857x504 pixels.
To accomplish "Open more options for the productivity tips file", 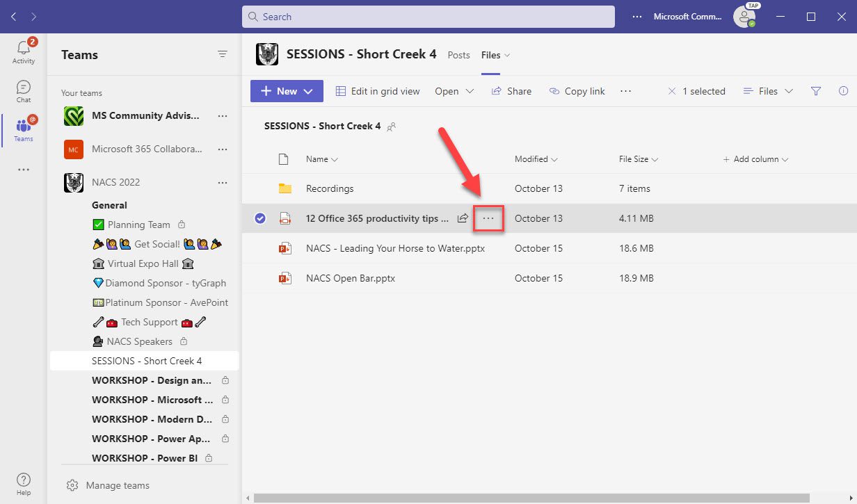I will click(x=488, y=218).
